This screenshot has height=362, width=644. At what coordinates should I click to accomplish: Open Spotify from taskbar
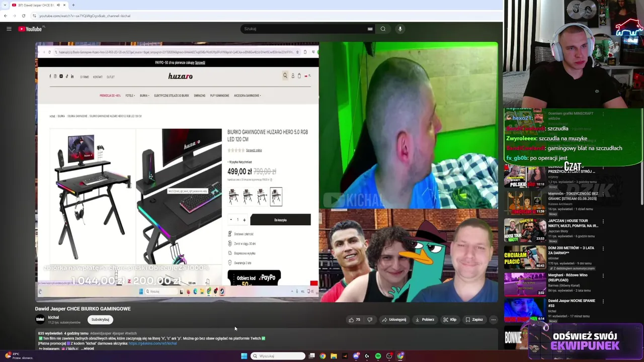point(378,356)
